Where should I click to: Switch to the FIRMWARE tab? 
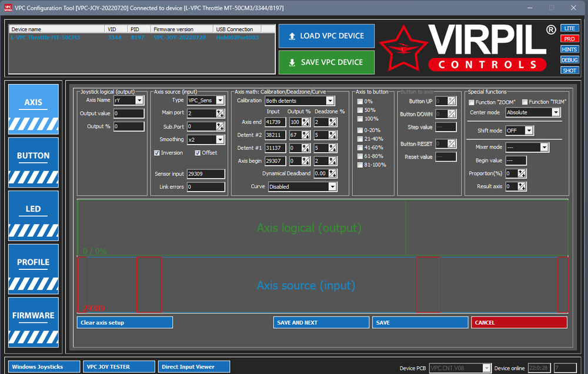point(34,322)
